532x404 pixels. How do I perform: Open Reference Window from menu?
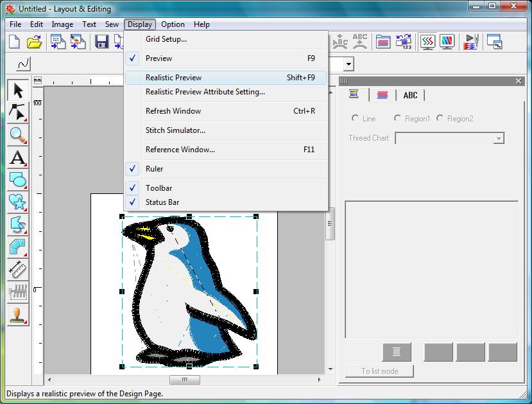pos(226,150)
